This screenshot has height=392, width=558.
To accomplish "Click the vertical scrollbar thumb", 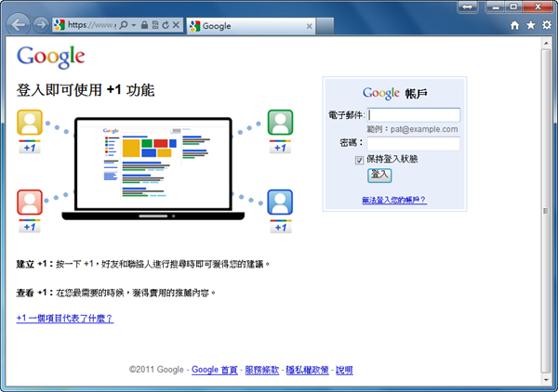I will tap(546, 211).
